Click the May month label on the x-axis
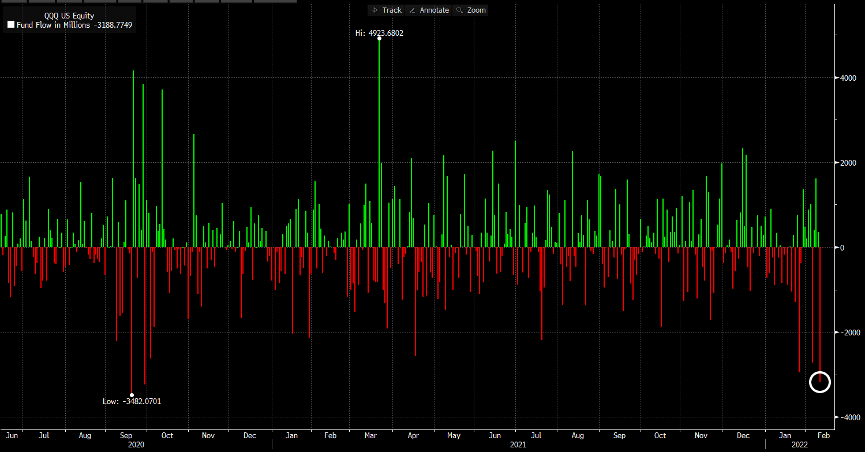The width and height of the screenshot is (866, 452). (453, 435)
